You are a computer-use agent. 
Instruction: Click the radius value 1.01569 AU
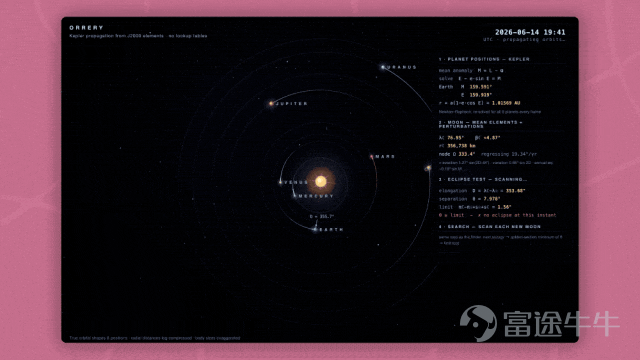click(x=506, y=103)
